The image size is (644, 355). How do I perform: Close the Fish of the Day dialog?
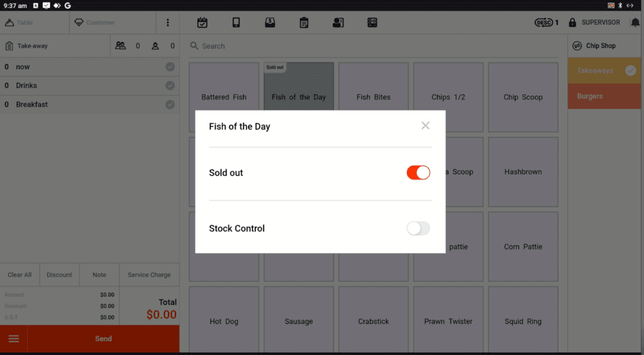(x=425, y=126)
